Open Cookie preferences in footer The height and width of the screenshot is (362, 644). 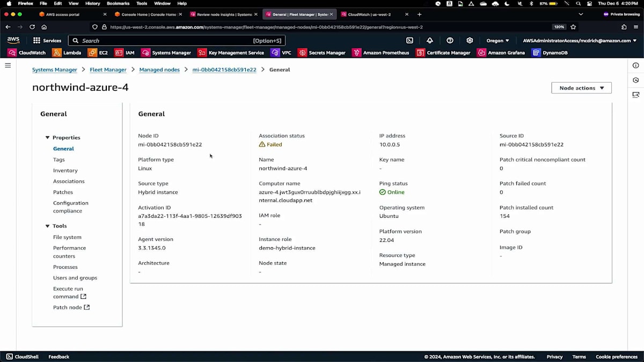pos(617,357)
